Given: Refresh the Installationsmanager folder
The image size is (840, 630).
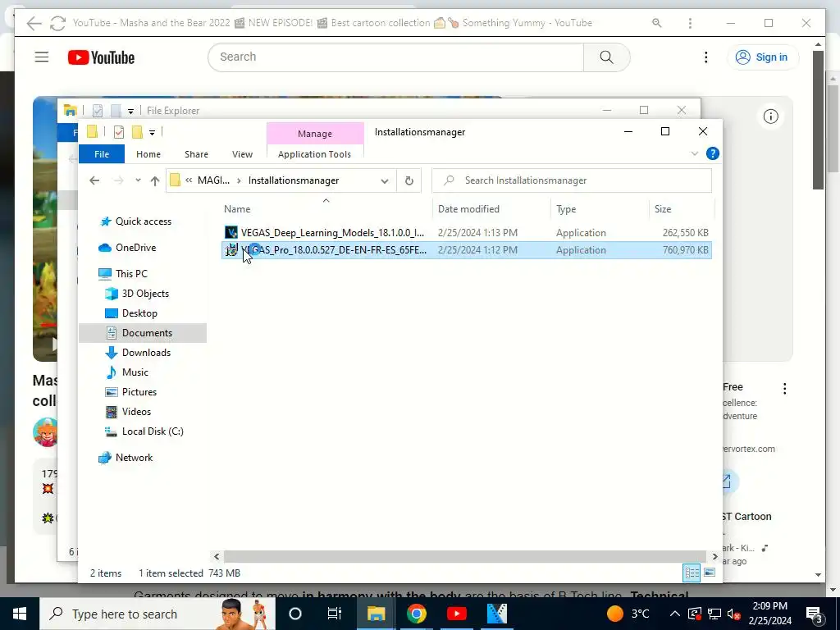Looking at the screenshot, I should tap(409, 181).
